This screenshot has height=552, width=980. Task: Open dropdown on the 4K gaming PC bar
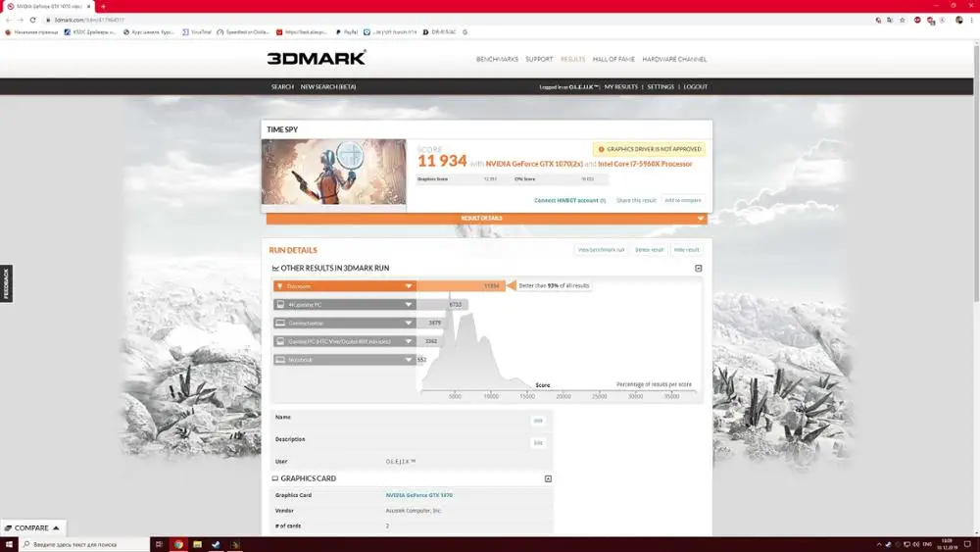pyautogui.click(x=408, y=305)
